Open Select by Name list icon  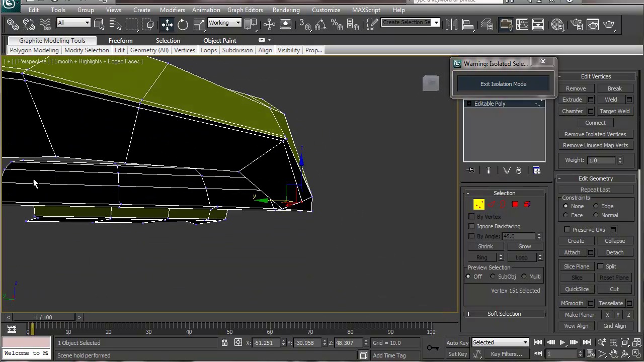pyautogui.click(x=115, y=24)
